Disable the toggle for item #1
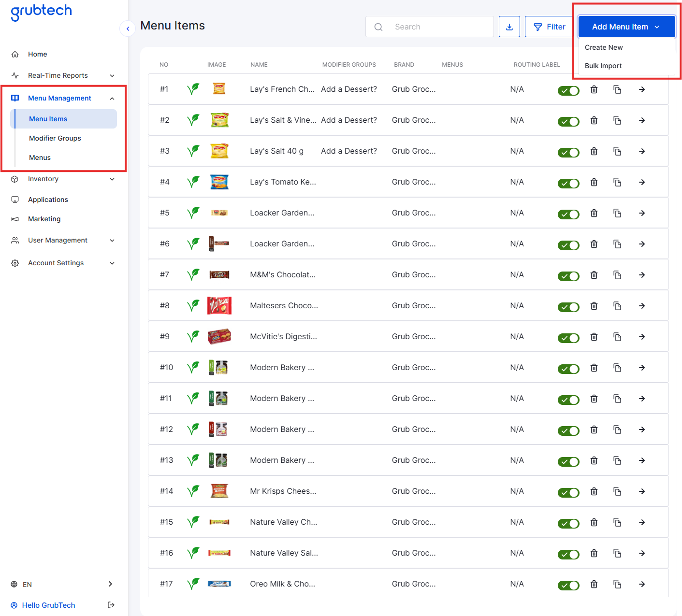This screenshot has width=682, height=616. [568, 90]
